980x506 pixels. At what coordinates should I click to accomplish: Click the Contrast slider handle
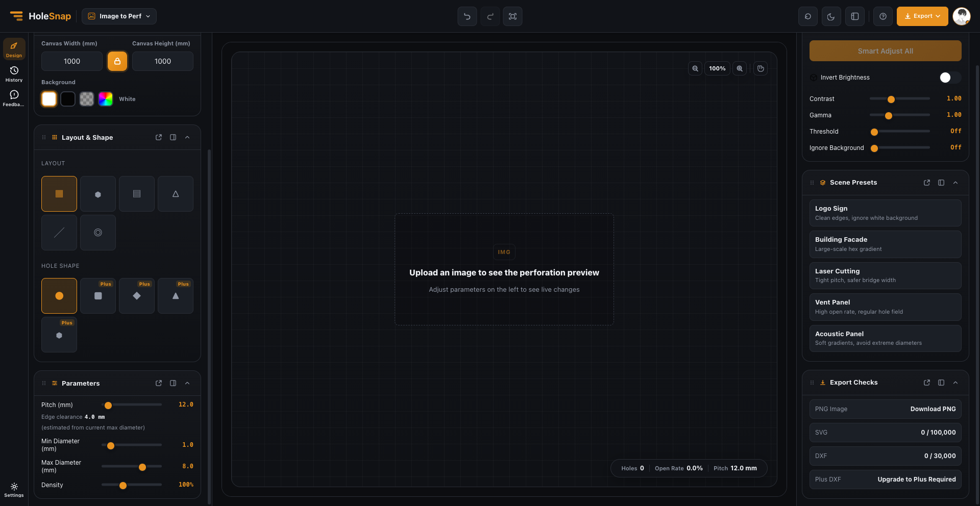(x=891, y=99)
